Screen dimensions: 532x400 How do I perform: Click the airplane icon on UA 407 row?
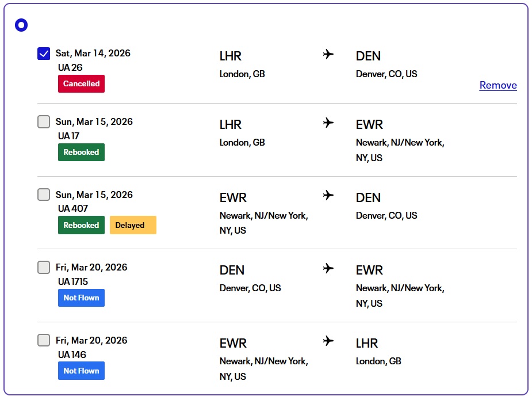pos(328,196)
